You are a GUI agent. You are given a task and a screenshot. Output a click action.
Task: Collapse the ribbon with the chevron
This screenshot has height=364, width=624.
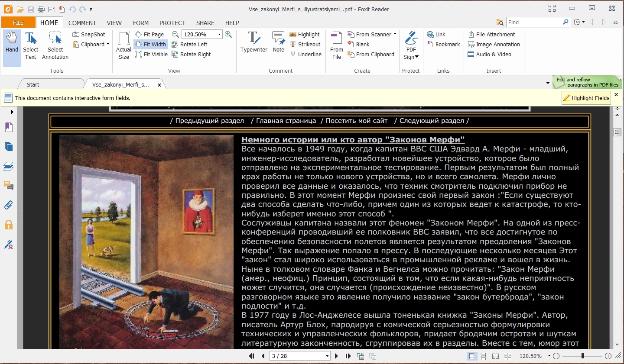(615, 22)
